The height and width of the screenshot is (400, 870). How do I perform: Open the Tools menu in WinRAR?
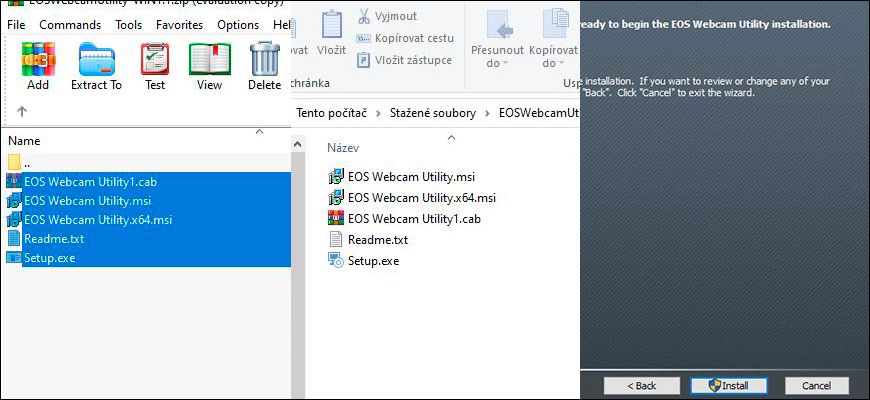coord(129,25)
